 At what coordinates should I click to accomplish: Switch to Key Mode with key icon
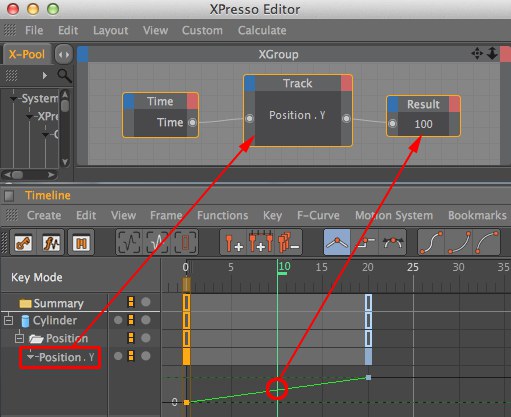pyautogui.click(x=23, y=242)
